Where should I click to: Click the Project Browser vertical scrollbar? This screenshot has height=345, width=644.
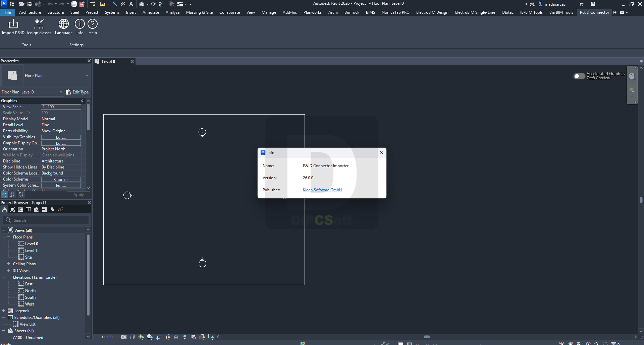point(88,275)
